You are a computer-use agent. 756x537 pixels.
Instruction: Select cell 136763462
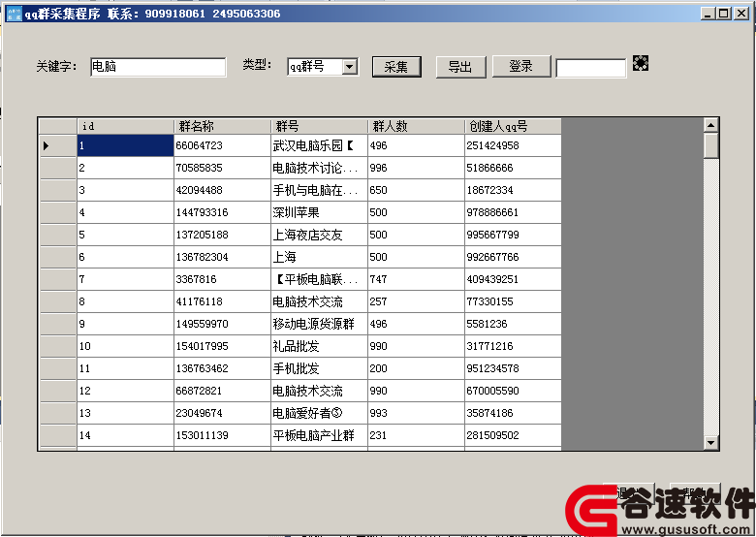tap(222, 368)
